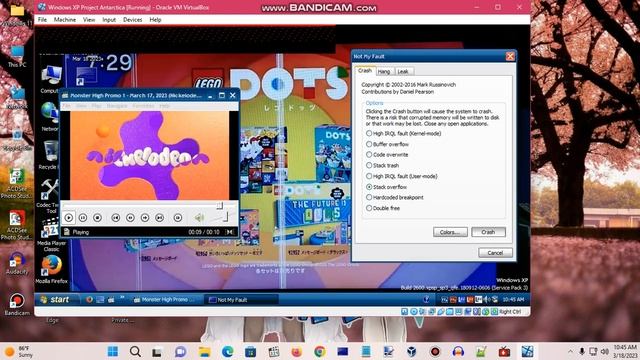This screenshot has width=640, height=360.
Task: Click the Play button in Media Player Classic
Action: click(69, 218)
